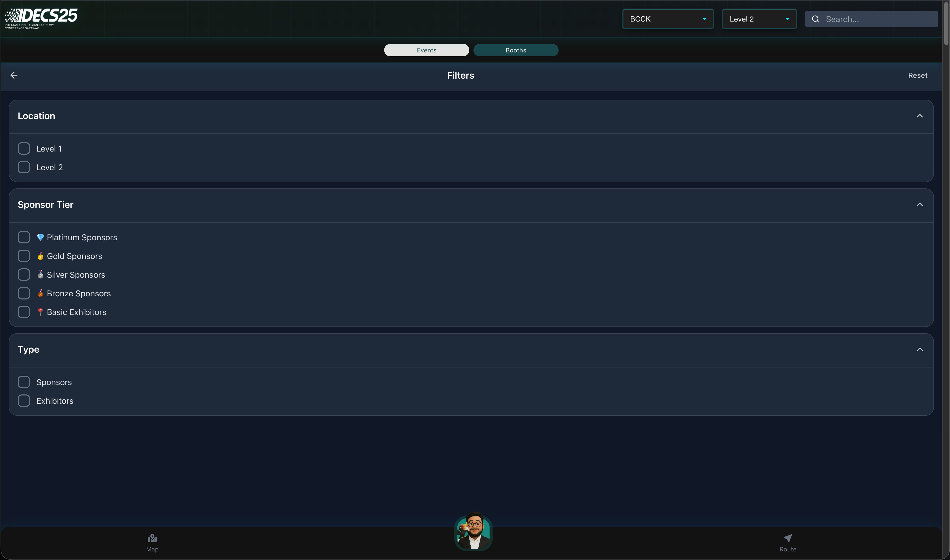Tap the assistant avatar with the hornbill

pos(473,532)
